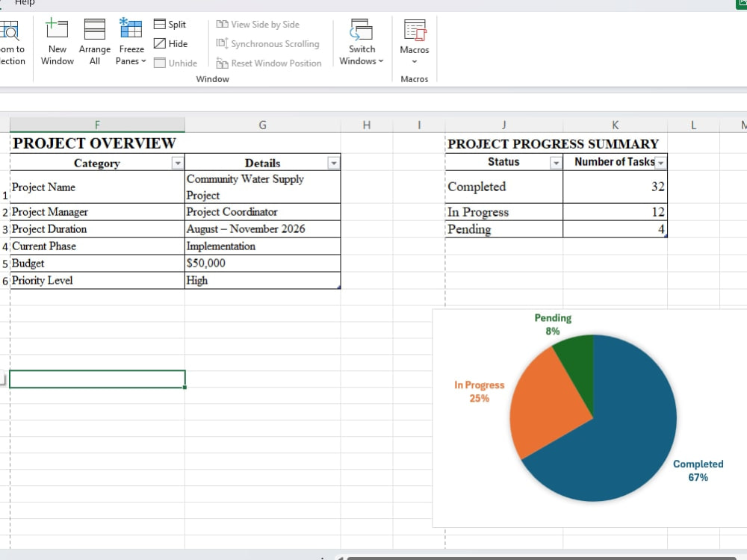The image size is (747, 560).
Task: Click the cell with value 4
Action: 615,229
